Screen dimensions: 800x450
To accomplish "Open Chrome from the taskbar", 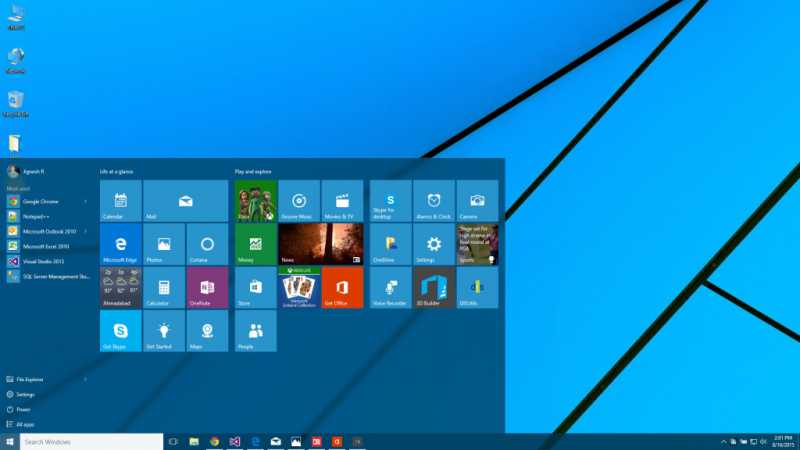I will (214, 442).
